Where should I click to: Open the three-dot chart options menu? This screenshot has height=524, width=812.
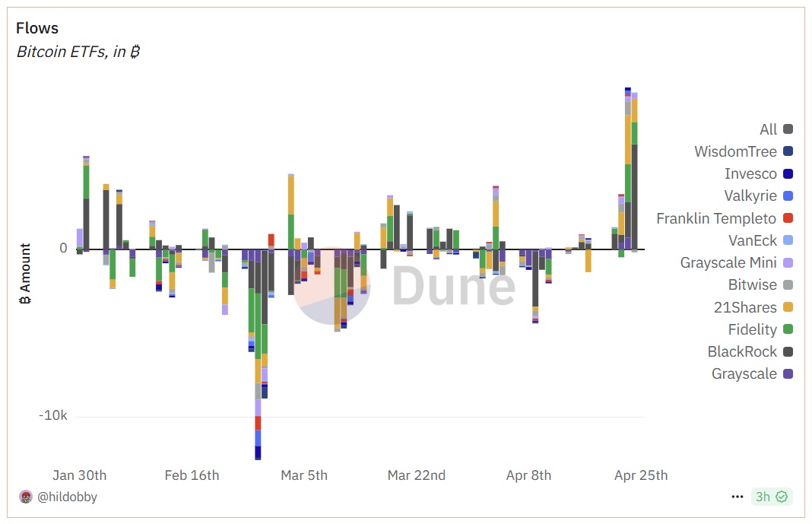(737, 497)
